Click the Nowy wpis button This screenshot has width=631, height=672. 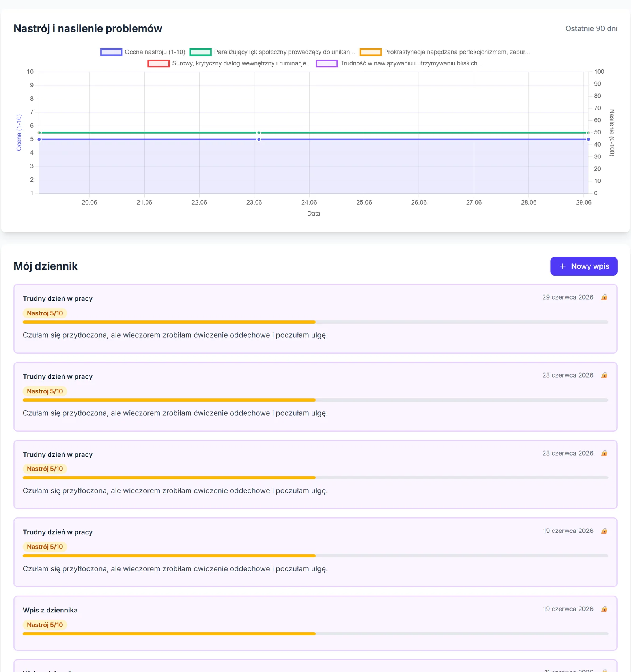click(x=584, y=266)
